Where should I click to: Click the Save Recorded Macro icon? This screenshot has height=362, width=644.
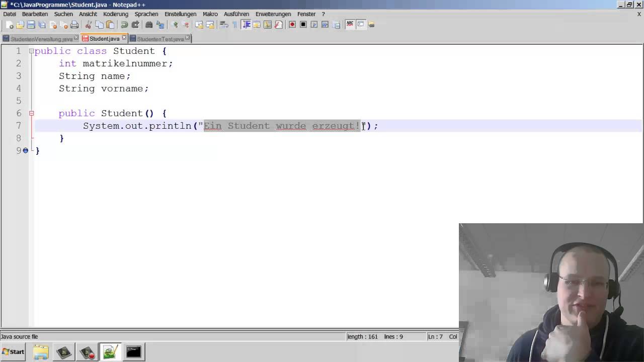(x=336, y=25)
